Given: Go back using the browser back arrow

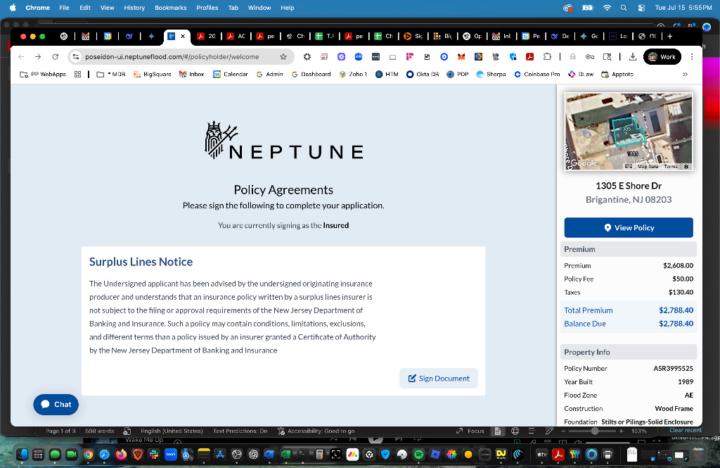Looking at the screenshot, I should 21,56.
